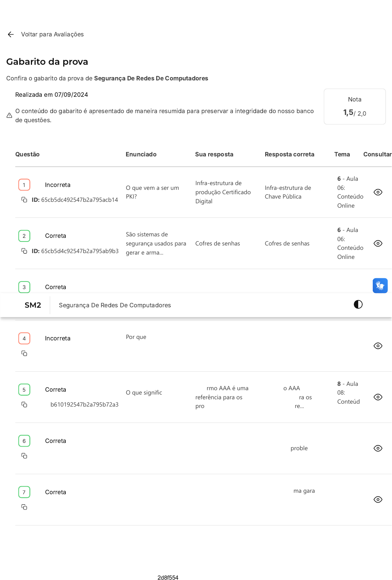Toggle the high contrast mode
The height and width of the screenshot is (580, 392).
click(358, 304)
